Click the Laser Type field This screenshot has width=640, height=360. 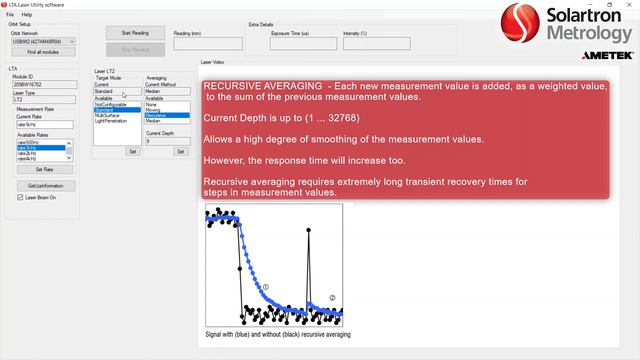click(44, 100)
